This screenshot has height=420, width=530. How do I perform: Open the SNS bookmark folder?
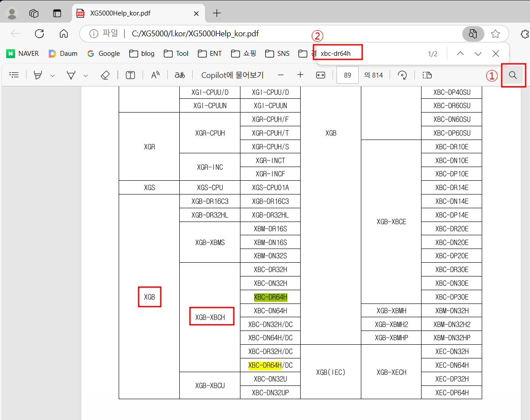pos(278,54)
